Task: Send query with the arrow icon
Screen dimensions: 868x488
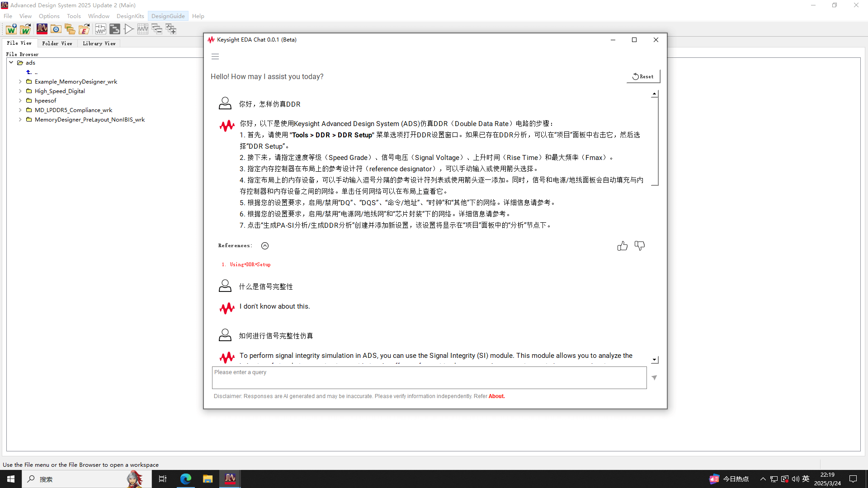Action: click(654, 378)
